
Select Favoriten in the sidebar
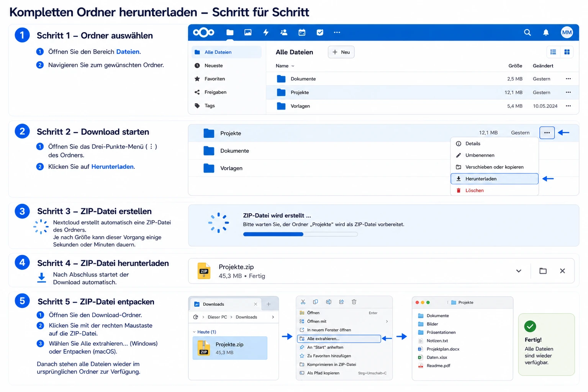pyautogui.click(x=226, y=79)
